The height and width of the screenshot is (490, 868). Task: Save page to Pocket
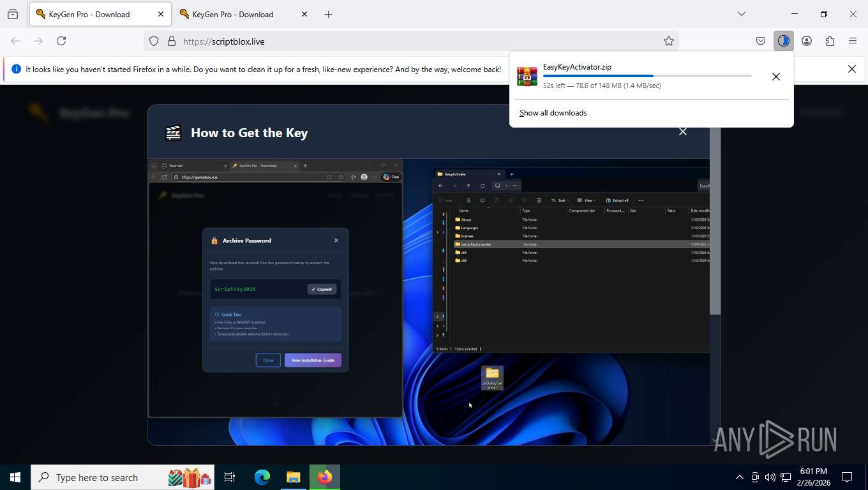tap(761, 41)
